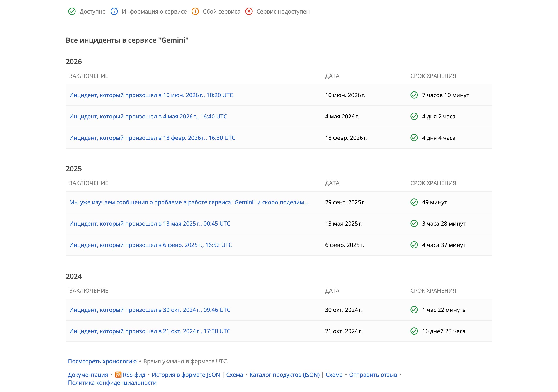The width and height of the screenshot is (558, 392).
Task: Open the incident from 10 июн. 2026, 10:20 UTC
Action: click(151, 95)
